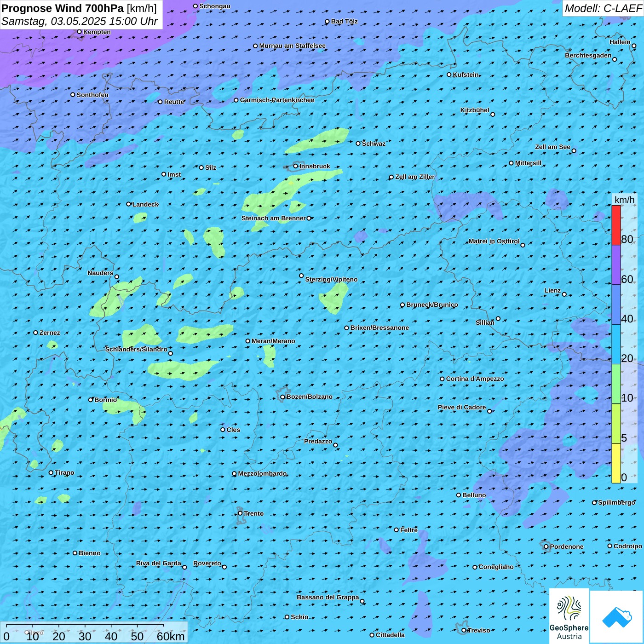Click the red 80 km/h legend color
The image size is (644, 644).
(x=616, y=225)
